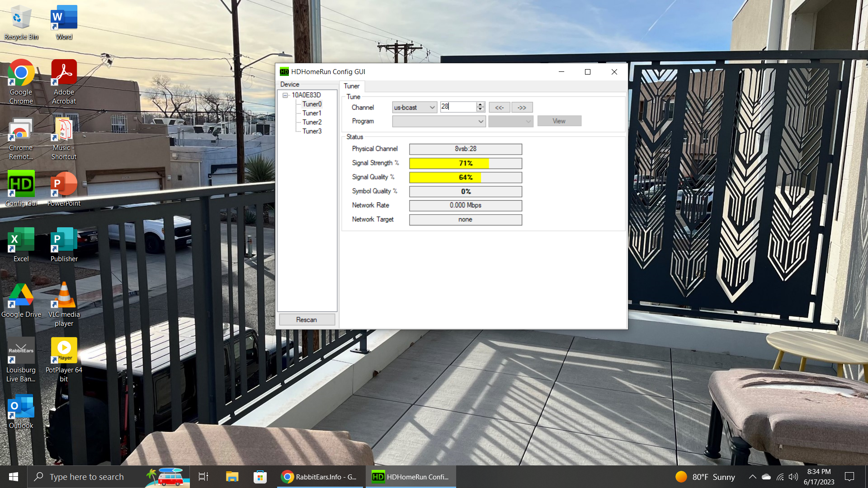Increase channel number with up stepper
Image resolution: width=868 pixels, height=488 pixels.
(x=481, y=105)
